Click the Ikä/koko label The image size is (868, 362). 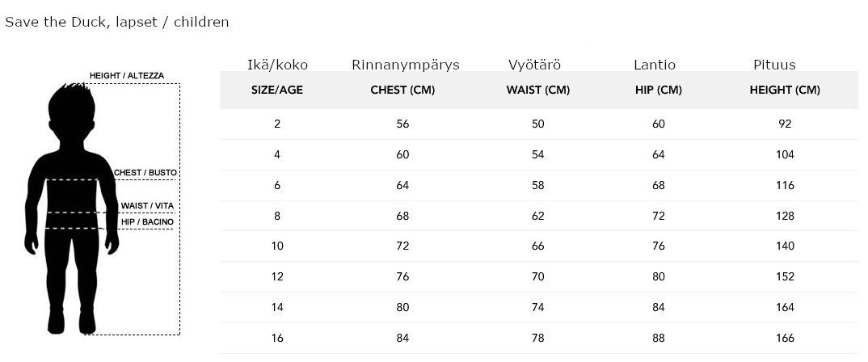pos(277,65)
